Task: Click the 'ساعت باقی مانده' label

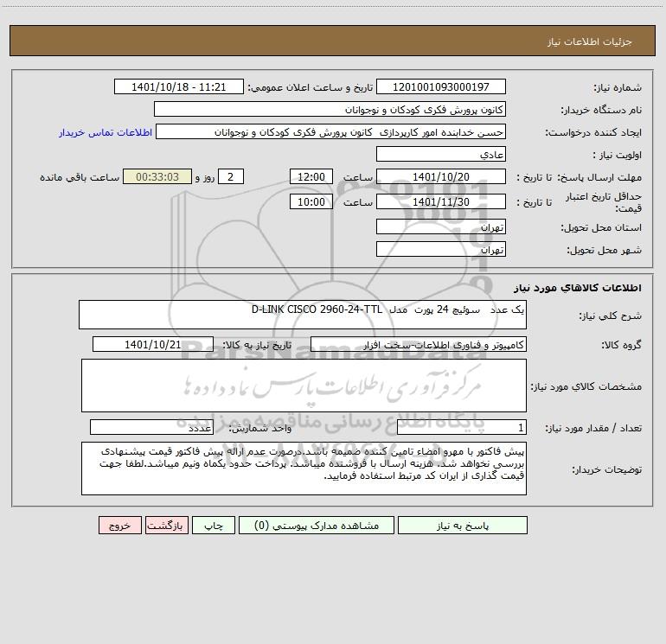Action: point(80,178)
